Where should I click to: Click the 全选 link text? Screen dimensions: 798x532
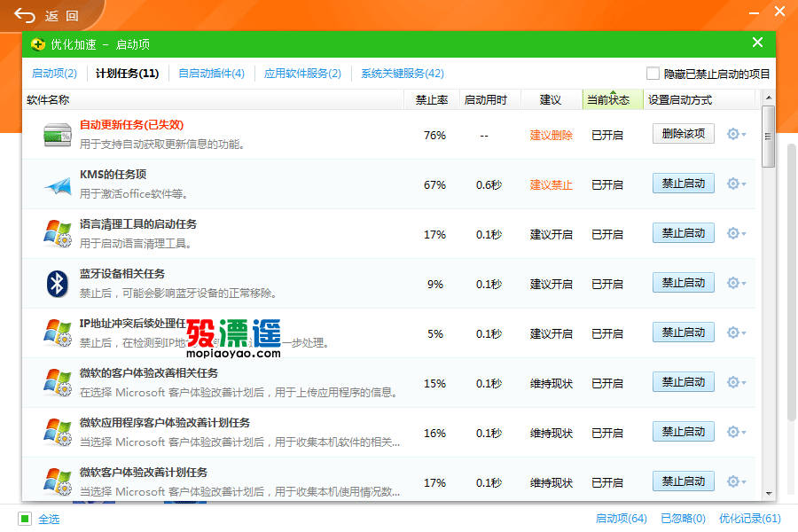click(49, 519)
